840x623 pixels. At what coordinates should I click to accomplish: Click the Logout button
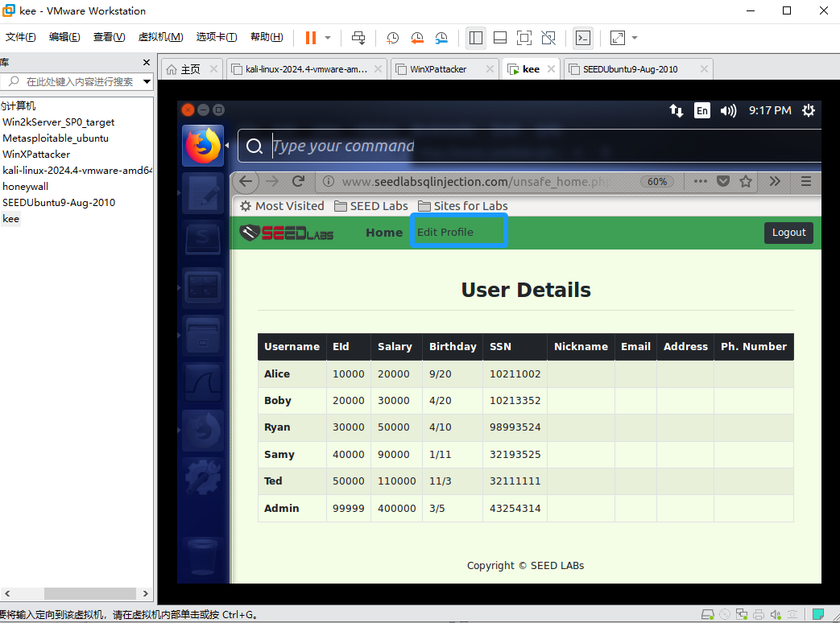(x=788, y=233)
